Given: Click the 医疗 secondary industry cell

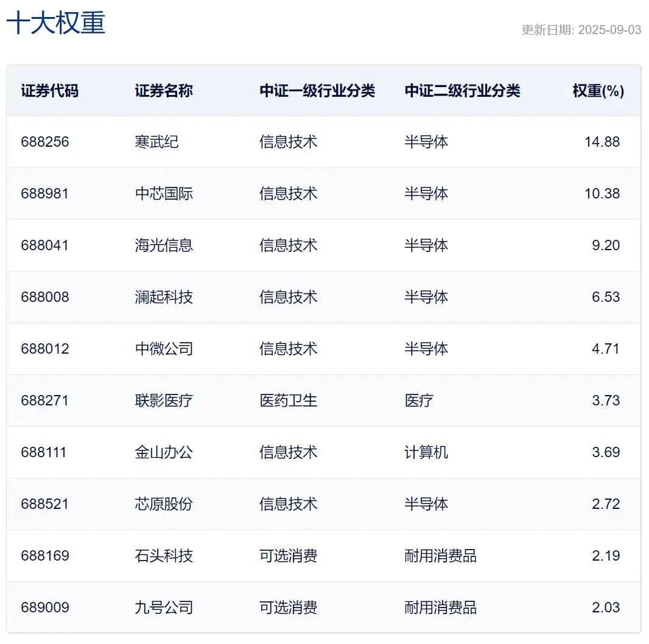Looking at the screenshot, I should pyautogui.click(x=419, y=401).
